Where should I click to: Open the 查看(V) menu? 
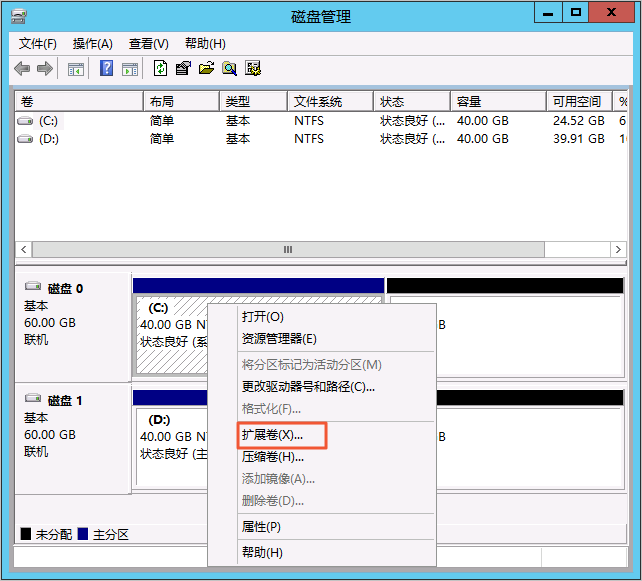148,44
